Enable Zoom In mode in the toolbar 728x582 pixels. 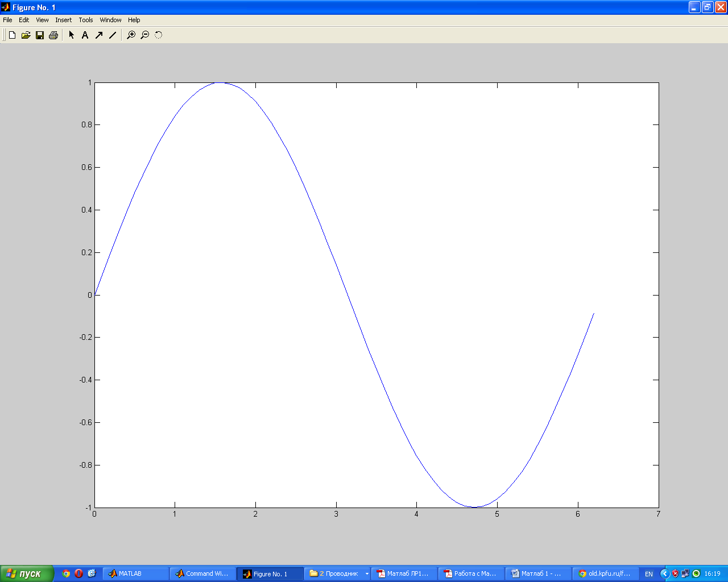(x=131, y=35)
